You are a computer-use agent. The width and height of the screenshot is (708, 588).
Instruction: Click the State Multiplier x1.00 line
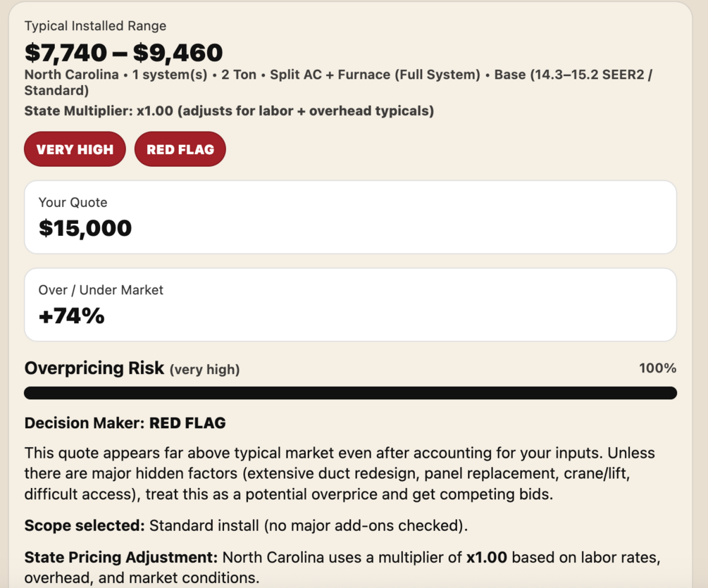point(229,111)
